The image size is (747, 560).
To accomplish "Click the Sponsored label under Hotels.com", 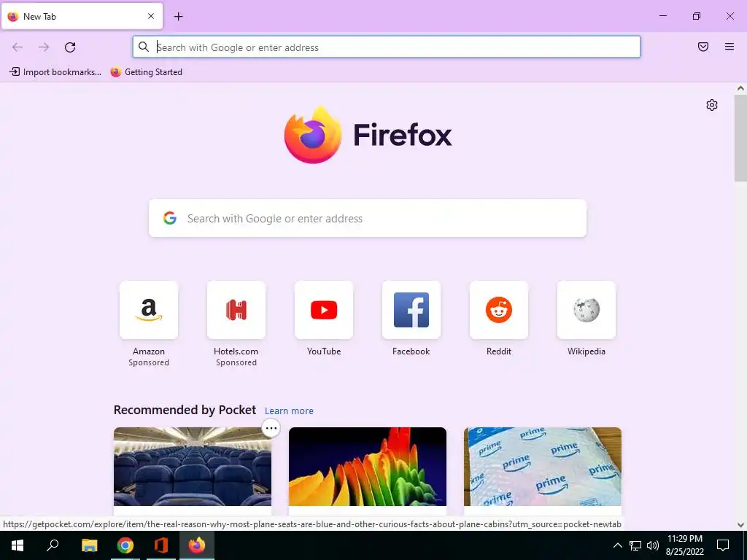I will tap(236, 362).
